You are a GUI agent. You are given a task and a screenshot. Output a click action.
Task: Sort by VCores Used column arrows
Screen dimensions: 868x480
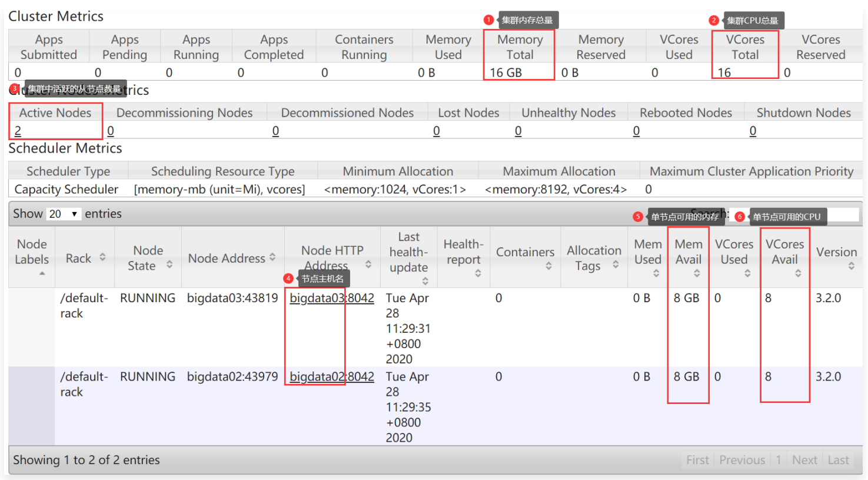click(x=747, y=273)
